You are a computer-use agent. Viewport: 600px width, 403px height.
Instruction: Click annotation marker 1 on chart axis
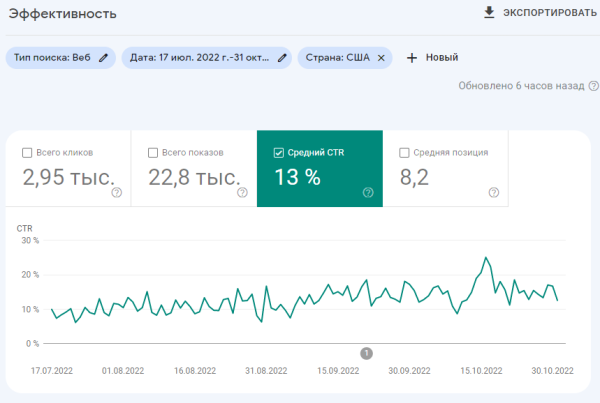click(x=366, y=353)
